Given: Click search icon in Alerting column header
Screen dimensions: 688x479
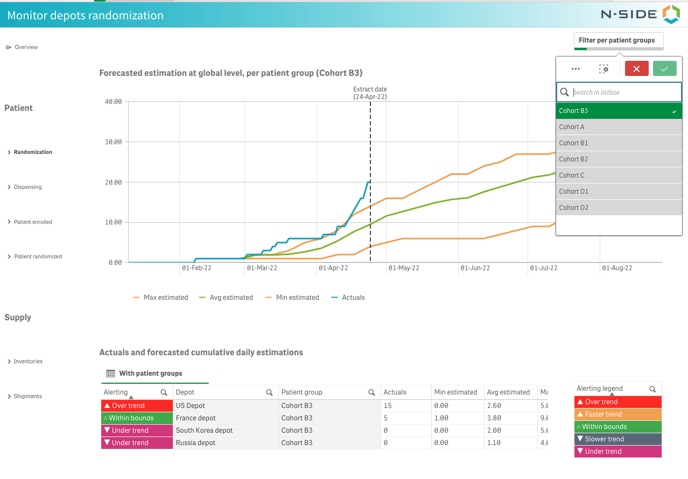Looking at the screenshot, I should tap(164, 393).
